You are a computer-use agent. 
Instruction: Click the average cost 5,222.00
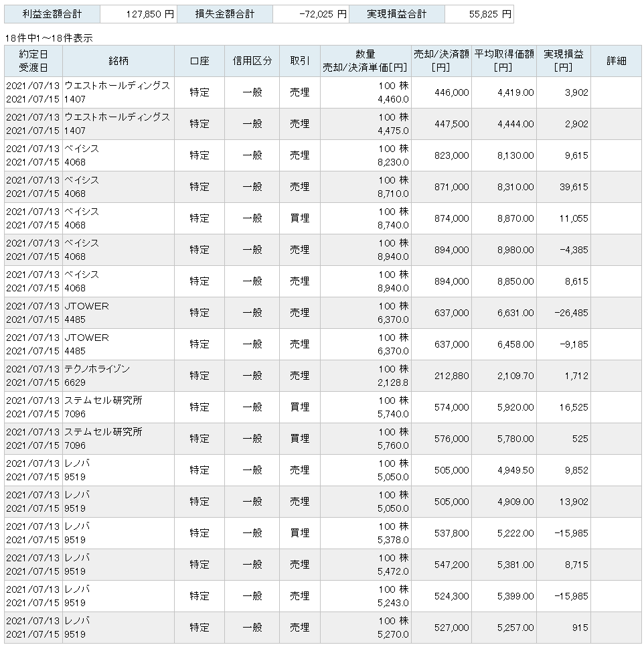[515, 533]
